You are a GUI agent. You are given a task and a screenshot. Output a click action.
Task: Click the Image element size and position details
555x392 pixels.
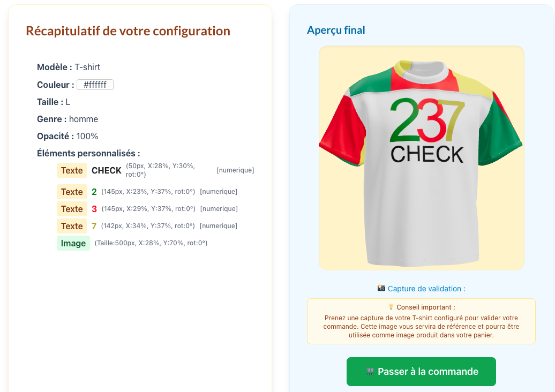tap(151, 243)
